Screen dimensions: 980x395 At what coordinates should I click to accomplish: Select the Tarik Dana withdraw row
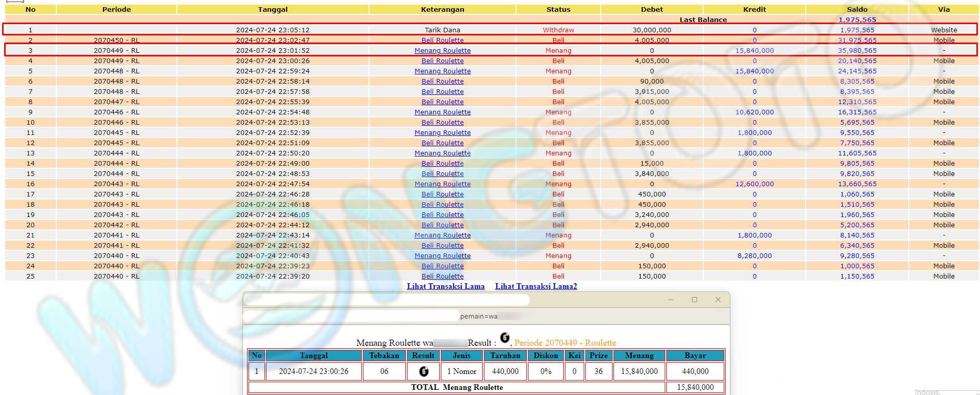[x=442, y=30]
